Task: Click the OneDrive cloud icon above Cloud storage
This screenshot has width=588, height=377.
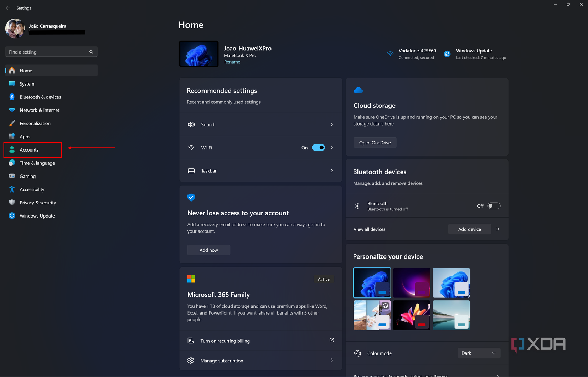Action: (358, 90)
